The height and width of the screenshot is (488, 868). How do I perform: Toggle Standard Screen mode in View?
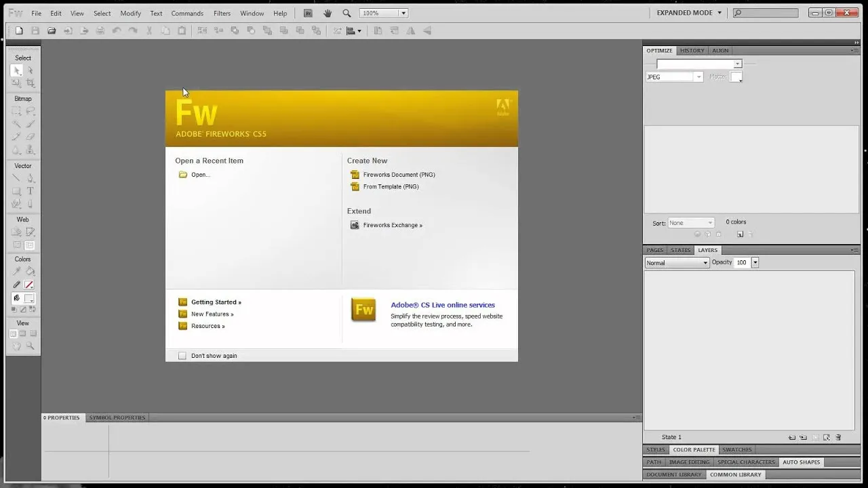(x=13, y=333)
